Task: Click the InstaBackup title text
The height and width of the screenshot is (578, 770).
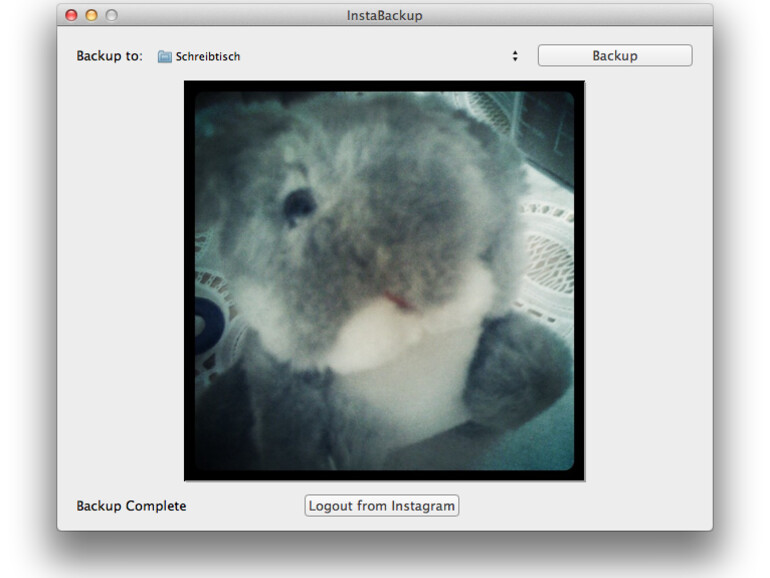Action: tap(384, 15)
